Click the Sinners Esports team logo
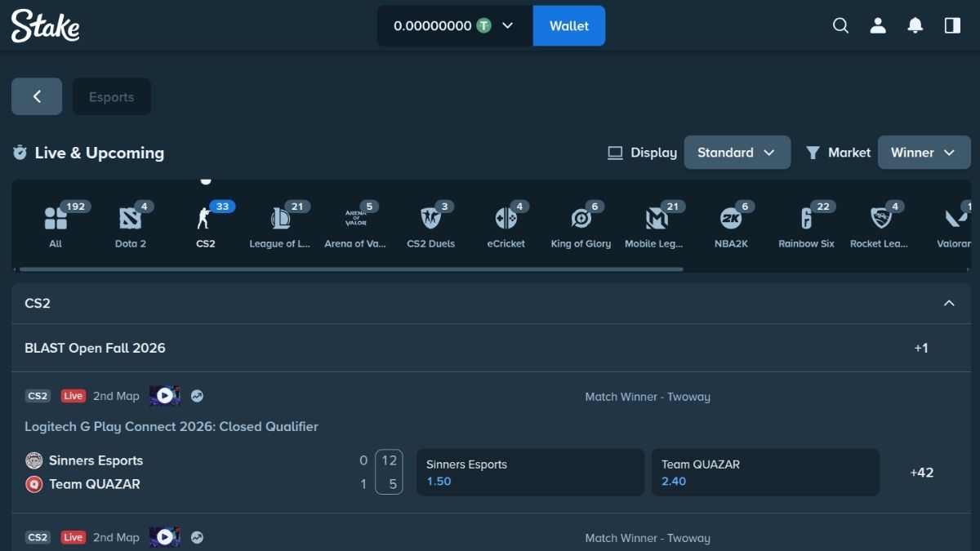The height and width of the screenshot is (551, 980). 33,460
